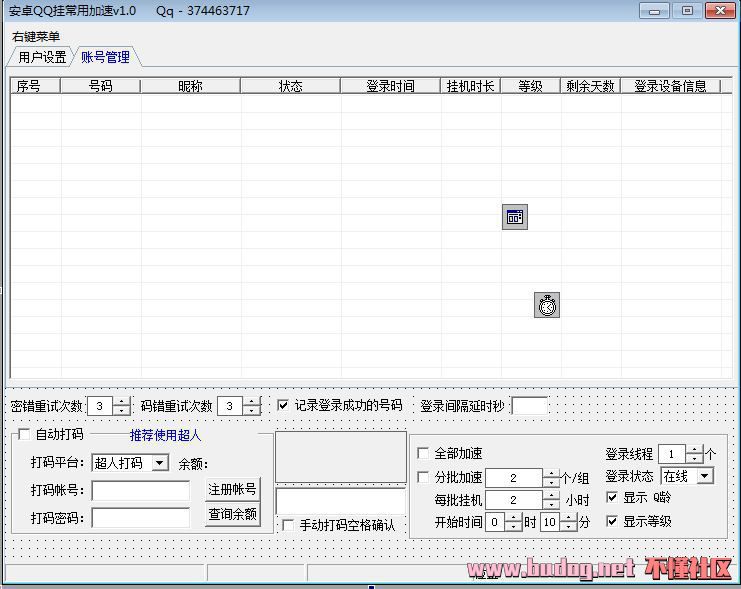Click the 状态 column header

pyautogui.click(x=290, y=86)
